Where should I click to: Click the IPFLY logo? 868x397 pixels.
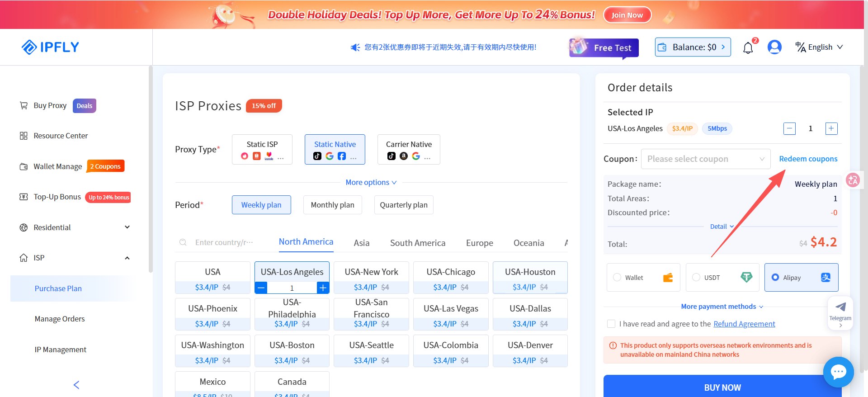point(50,47)
